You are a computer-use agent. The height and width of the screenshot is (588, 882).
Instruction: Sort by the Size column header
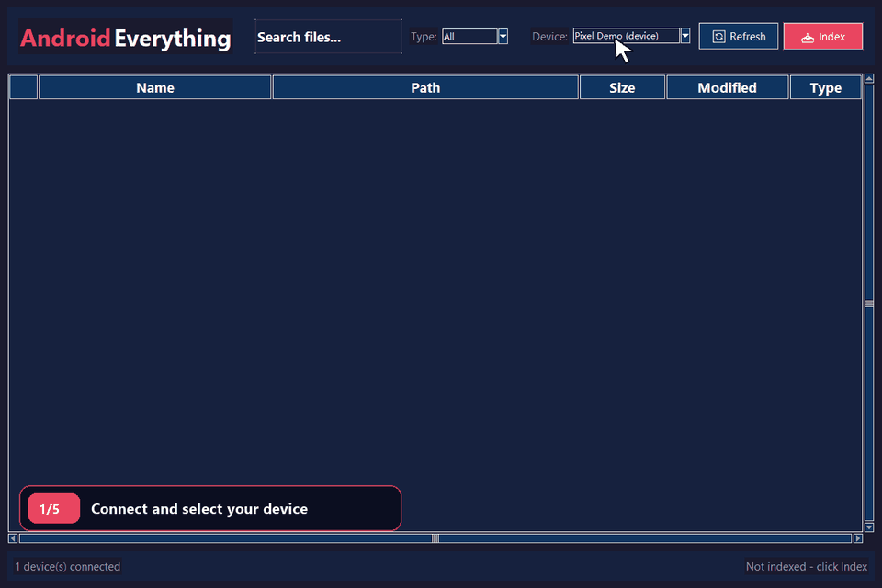tap(622, 88)
